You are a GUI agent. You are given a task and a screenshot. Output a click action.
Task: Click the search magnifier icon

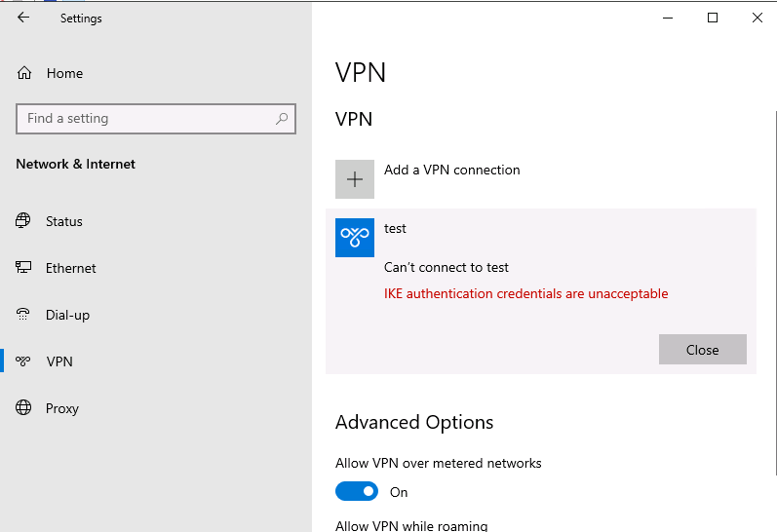(x=282, y=119)
